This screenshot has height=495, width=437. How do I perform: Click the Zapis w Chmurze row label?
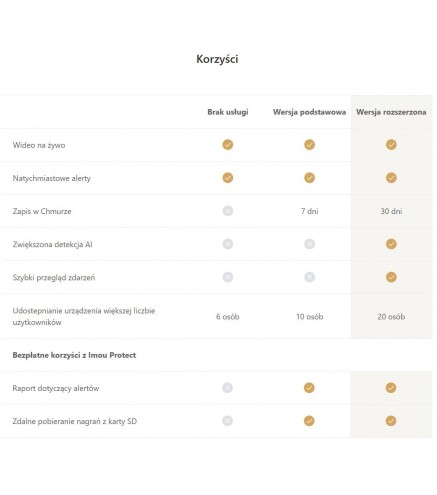[x=42, y=211]
